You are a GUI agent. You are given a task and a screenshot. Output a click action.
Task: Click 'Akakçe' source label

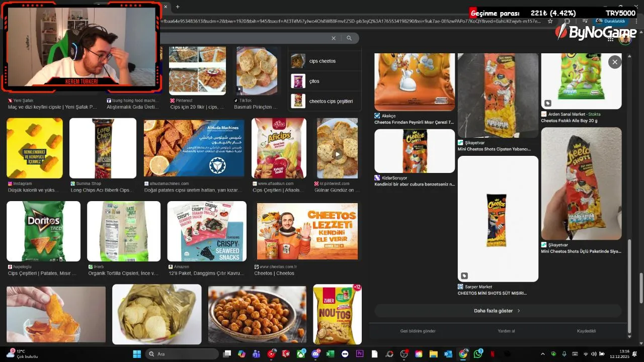coord(388,116)
